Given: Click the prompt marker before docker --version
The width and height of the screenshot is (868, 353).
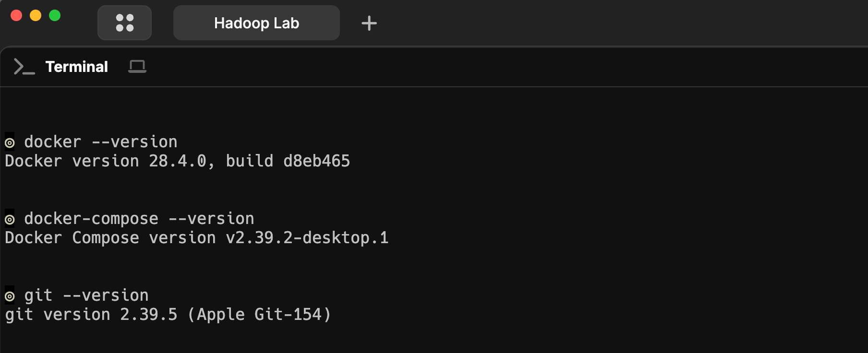Looking at the screenshot, I should click(10, 142).
